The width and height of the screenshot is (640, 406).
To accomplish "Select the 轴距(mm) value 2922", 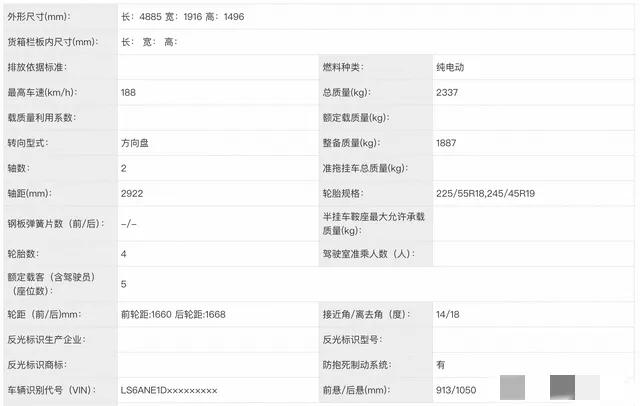I will click(130, 194).
